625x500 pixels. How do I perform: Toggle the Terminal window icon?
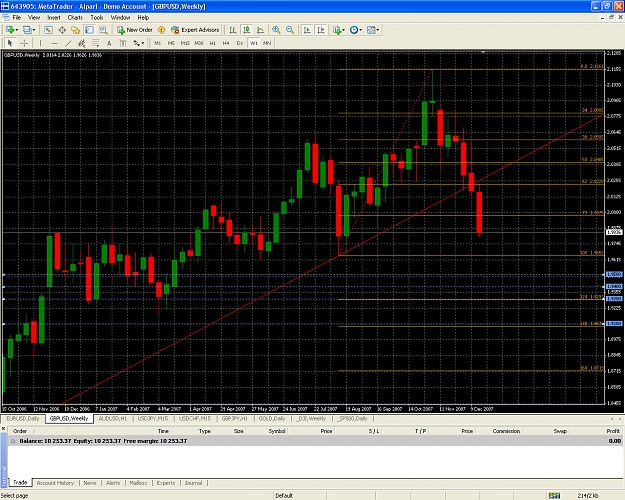(x=89, y=30)
